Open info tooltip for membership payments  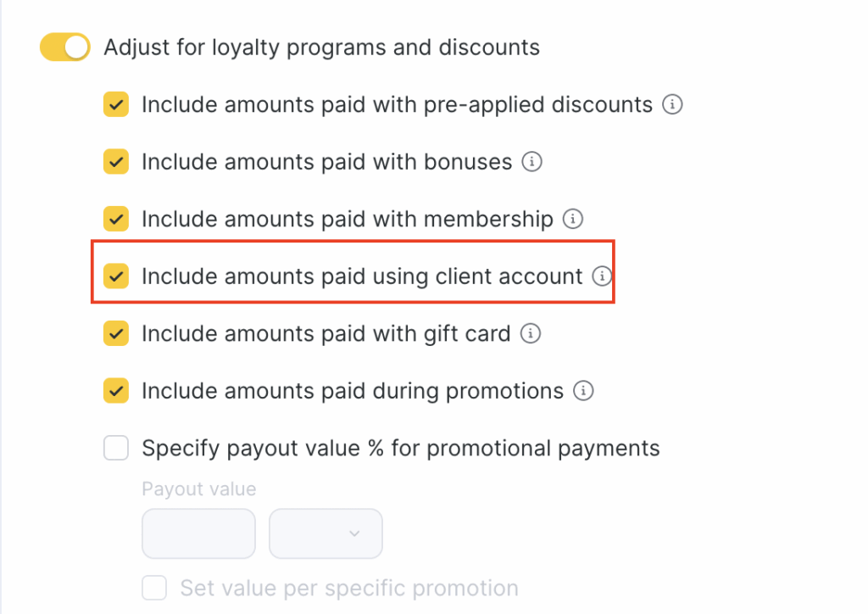(573, 220)
